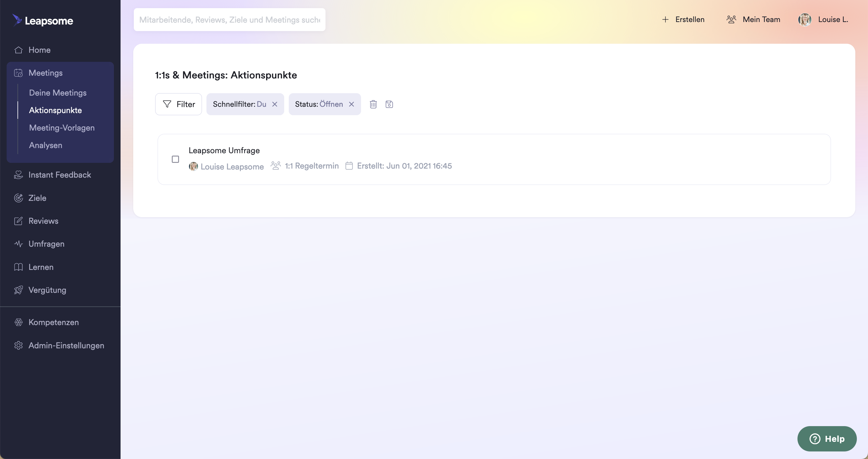Click the Mein Team people icon
This screenshot has height=459, width=868.
click(731, 20)
